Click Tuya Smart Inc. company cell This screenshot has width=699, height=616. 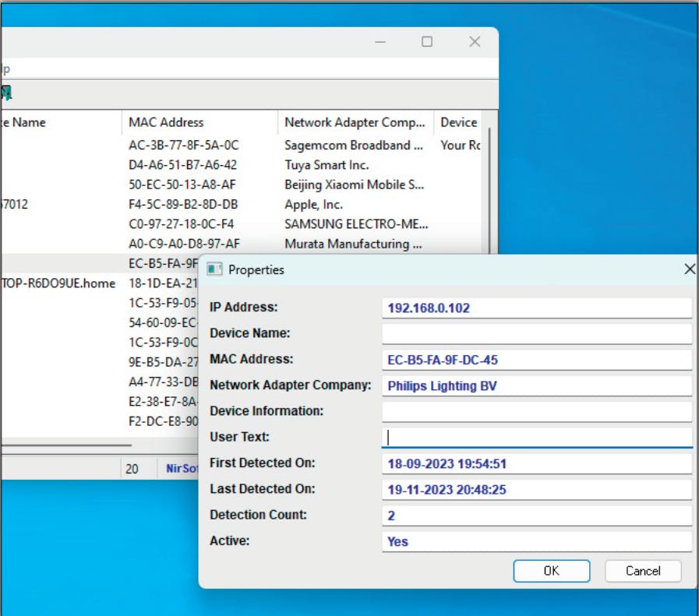click(327, 165)
